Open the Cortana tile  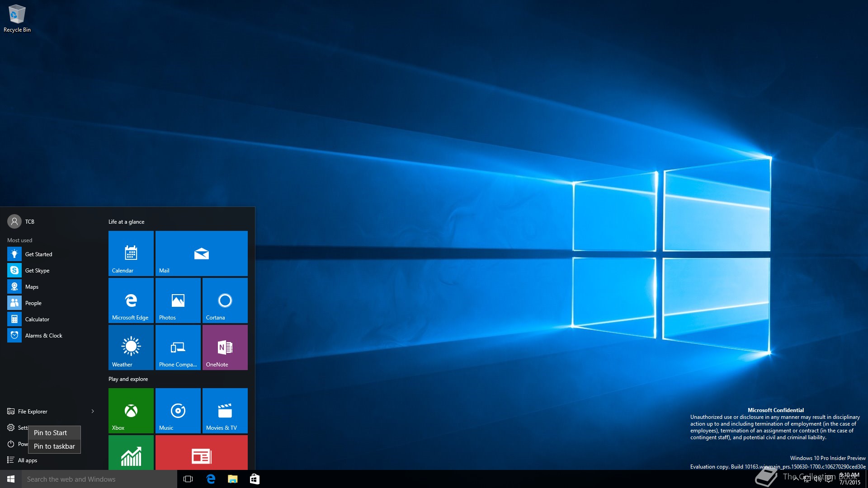pos(225,300)
